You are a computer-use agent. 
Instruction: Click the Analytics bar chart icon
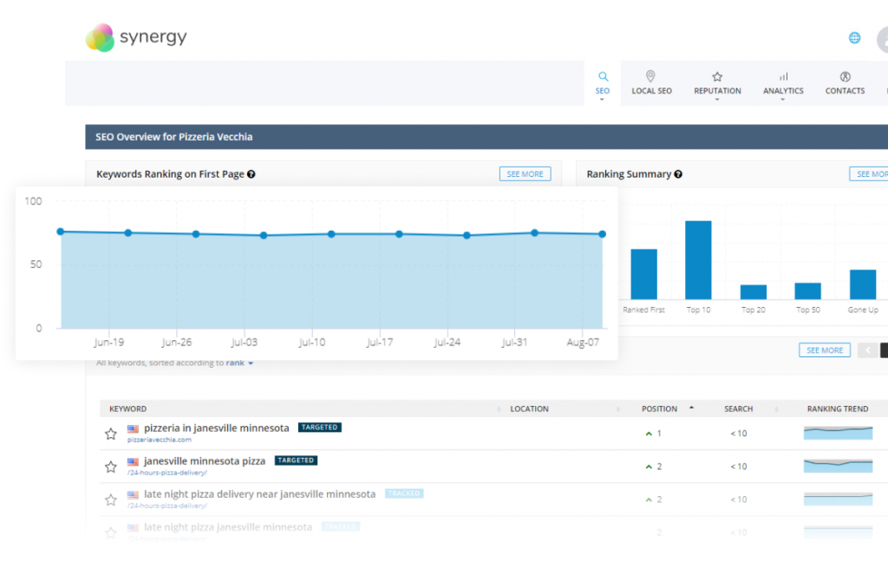pyautogui.click(x=783, y=76)
